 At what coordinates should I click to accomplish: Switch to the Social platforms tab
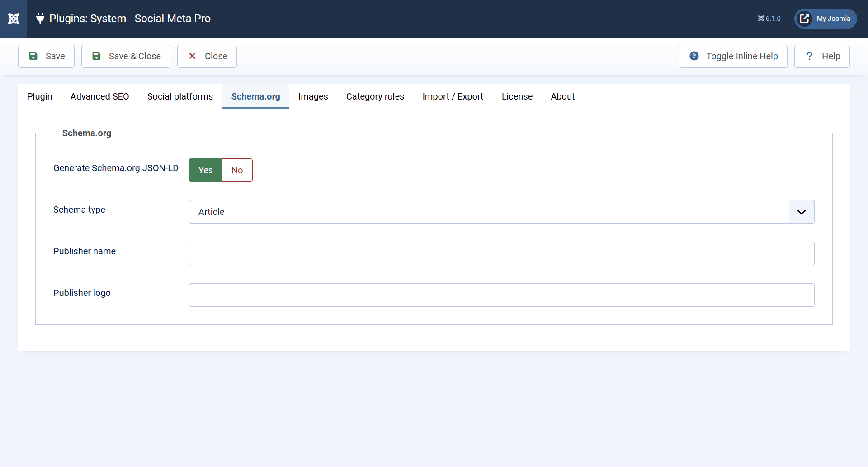180,96
